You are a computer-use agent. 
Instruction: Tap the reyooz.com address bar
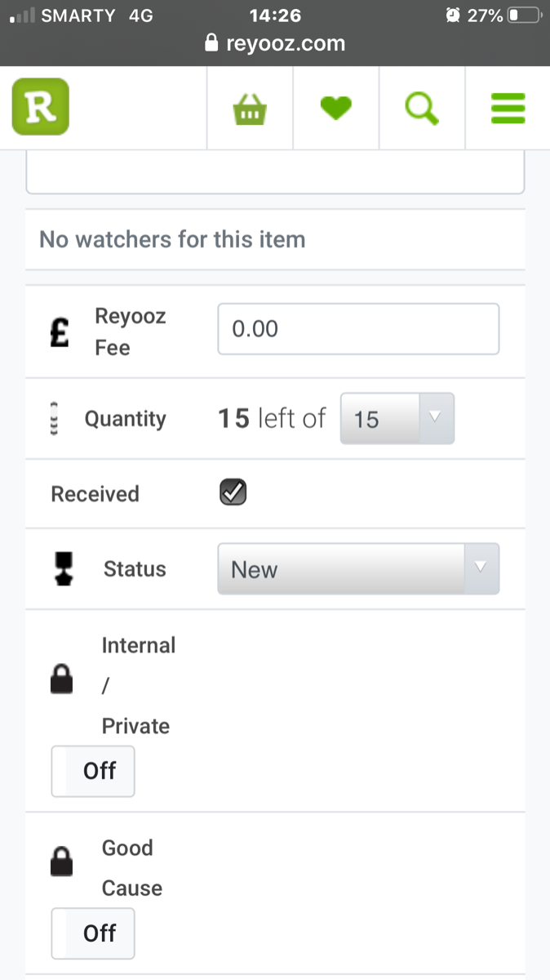click(275, 43)
